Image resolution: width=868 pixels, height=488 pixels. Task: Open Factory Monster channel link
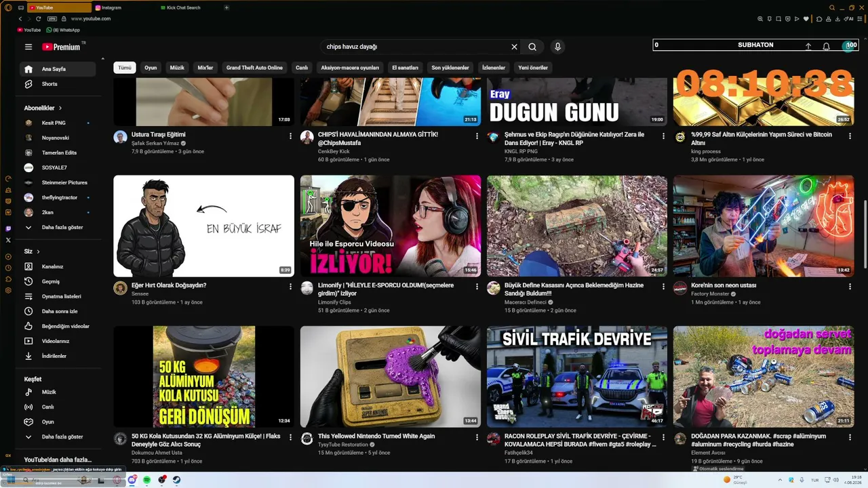tap(710, 294)
